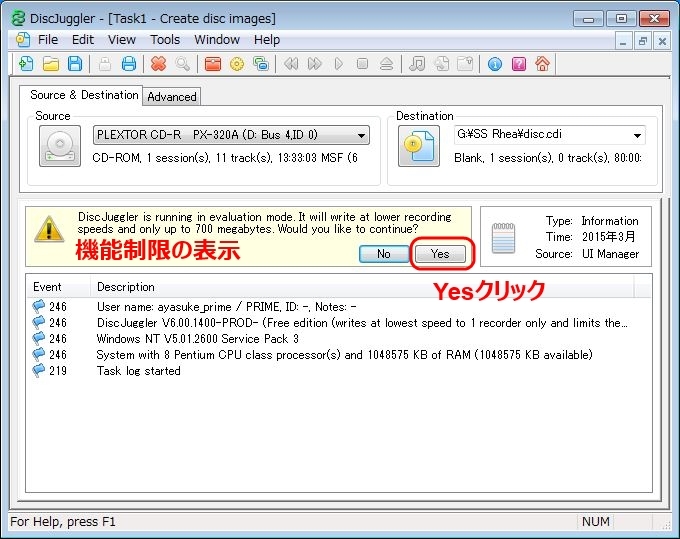Click the notepad icon in information panel
This screenshot has width=680, height=539.
pyautogui.click(x=503, y=238)
